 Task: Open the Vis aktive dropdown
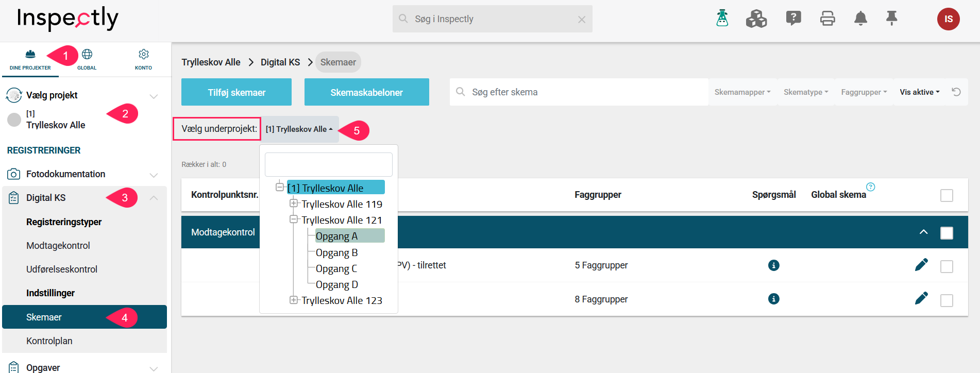tap(920, 92)
